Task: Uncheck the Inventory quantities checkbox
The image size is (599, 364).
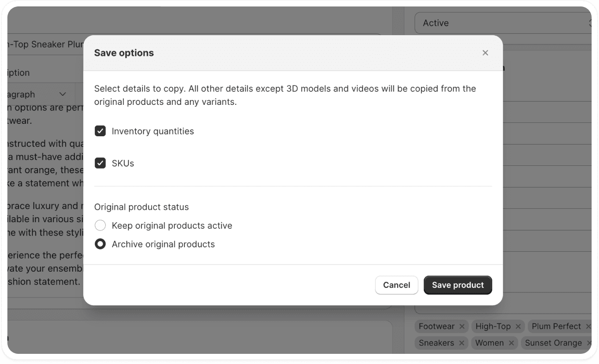Action: tap(100, 131)
